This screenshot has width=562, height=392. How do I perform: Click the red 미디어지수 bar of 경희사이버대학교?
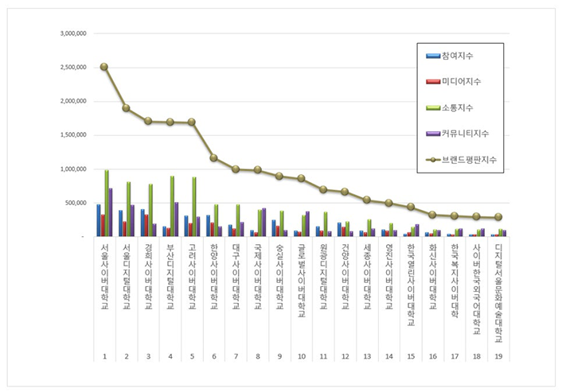(146, 226)
